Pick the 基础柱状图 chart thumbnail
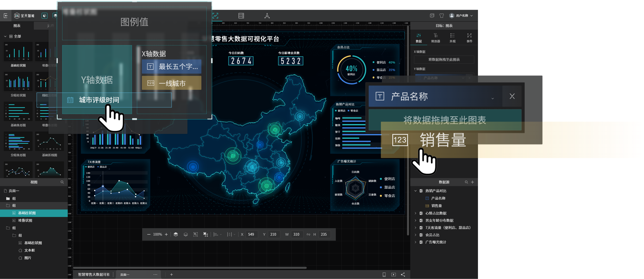644x279 pixels. [x=18, y=52]
